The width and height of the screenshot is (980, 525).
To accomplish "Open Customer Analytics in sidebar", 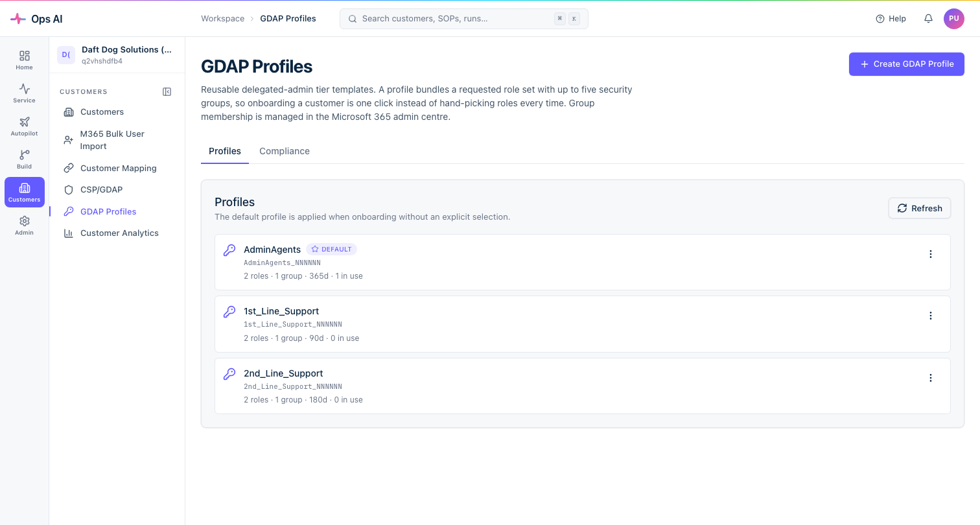I will [x=117, y=233].
